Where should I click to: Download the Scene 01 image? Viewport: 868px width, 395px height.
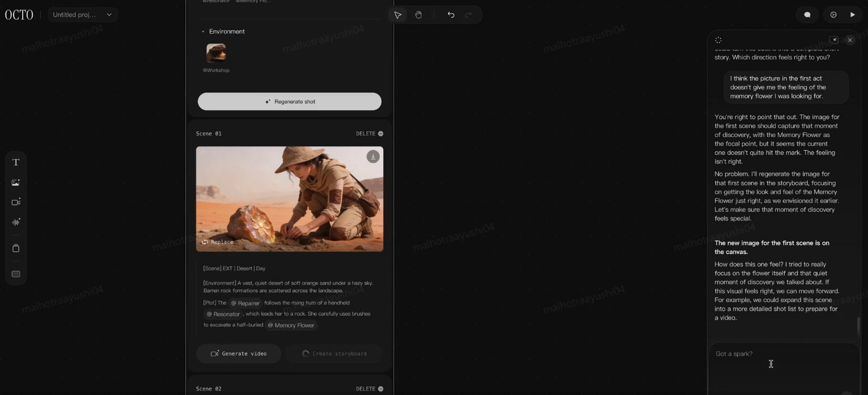[372, 156]
